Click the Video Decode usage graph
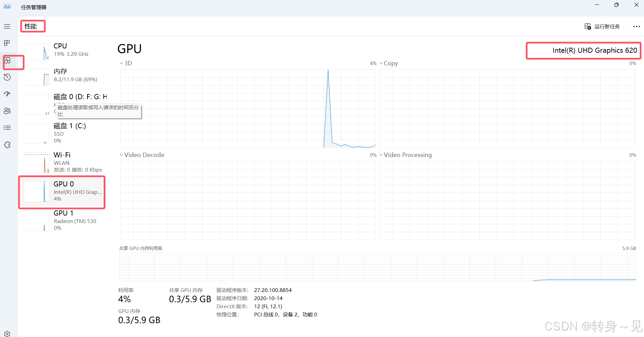 (248, 200)
